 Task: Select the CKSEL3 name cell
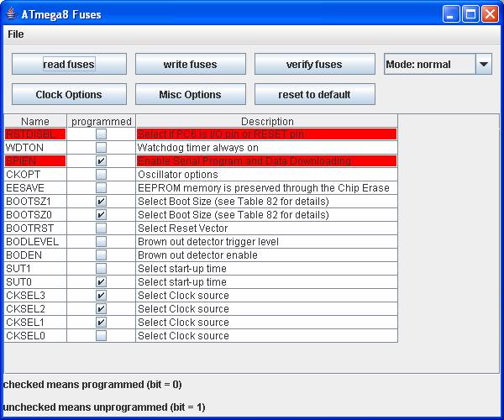pyautogui.click(x=35, y=296)
